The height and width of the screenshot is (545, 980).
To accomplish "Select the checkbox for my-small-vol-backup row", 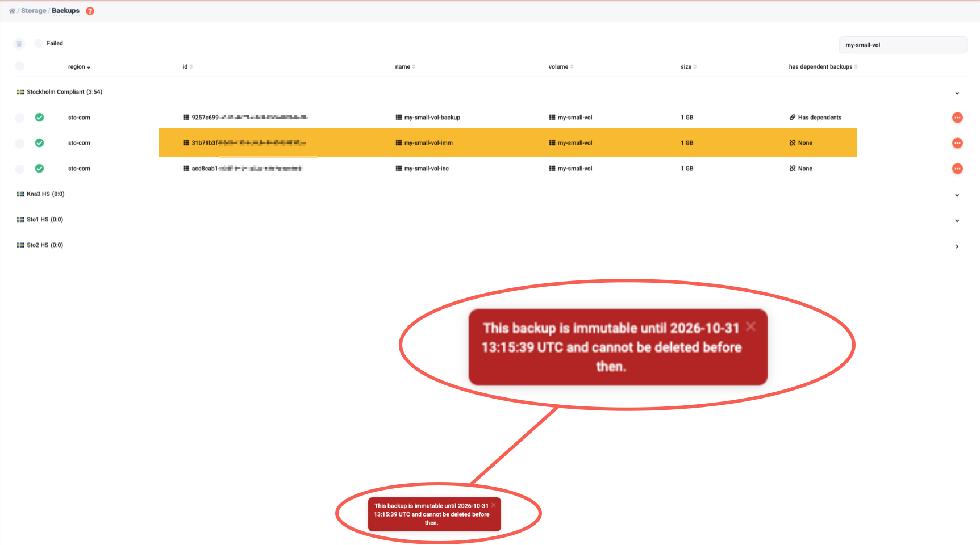I will click(19, 118).
